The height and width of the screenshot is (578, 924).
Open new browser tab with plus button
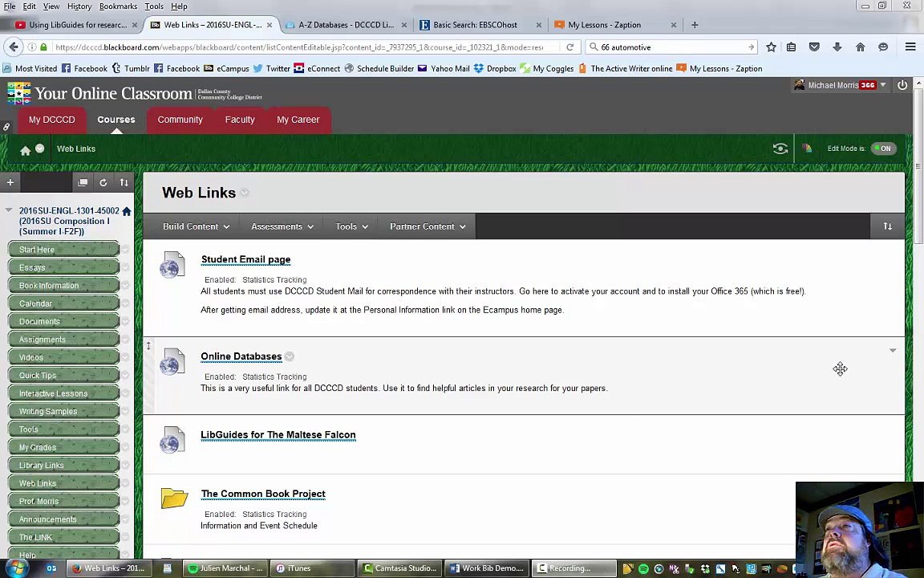pos(695,25)
